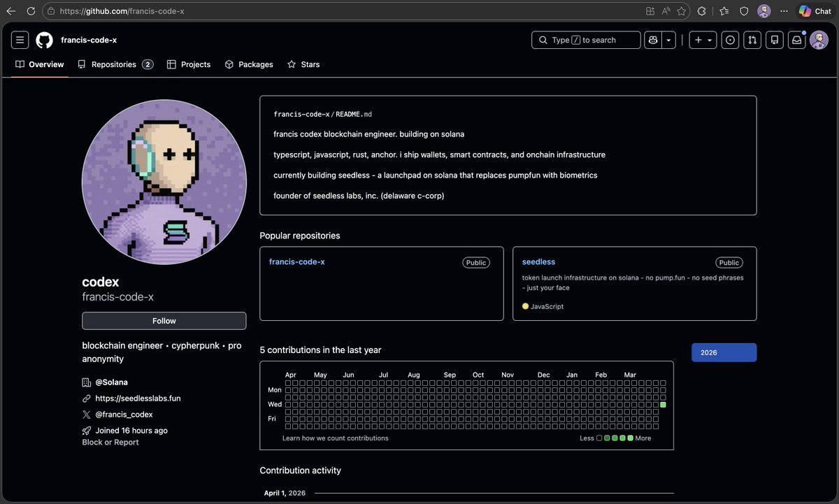Open the split screen/apps icon in address bar
The width and height of the screenshot is (839, 504).
coord(650,11)
